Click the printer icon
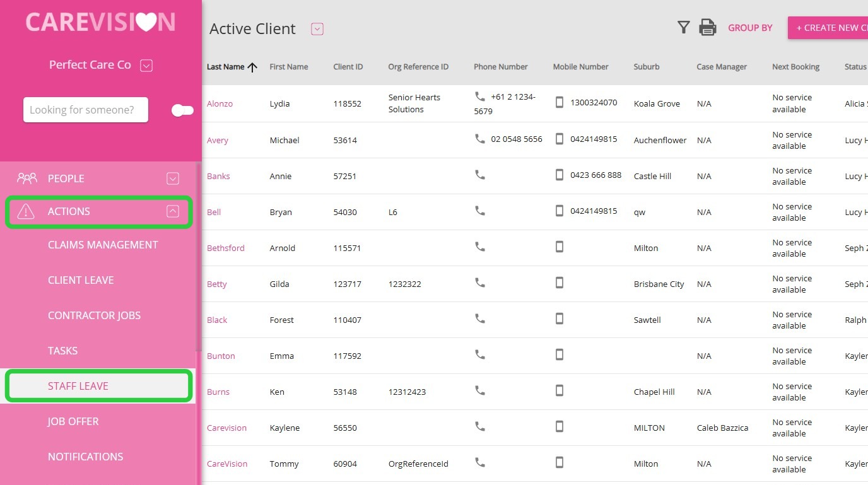 (708, 28)
